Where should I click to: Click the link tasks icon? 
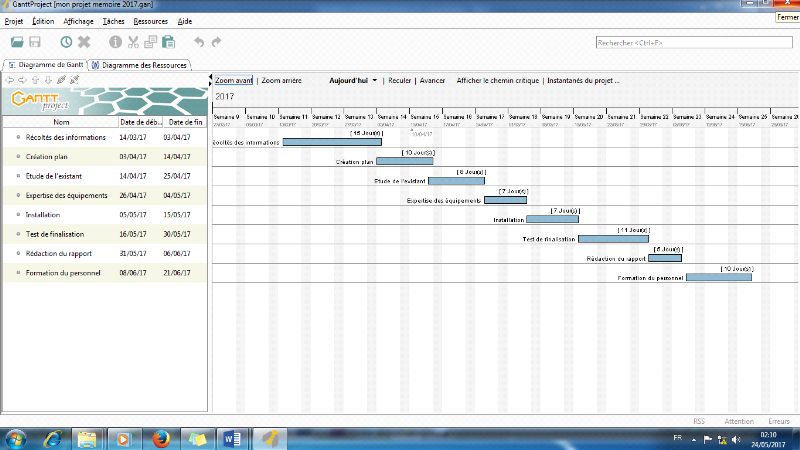[61, 80]
